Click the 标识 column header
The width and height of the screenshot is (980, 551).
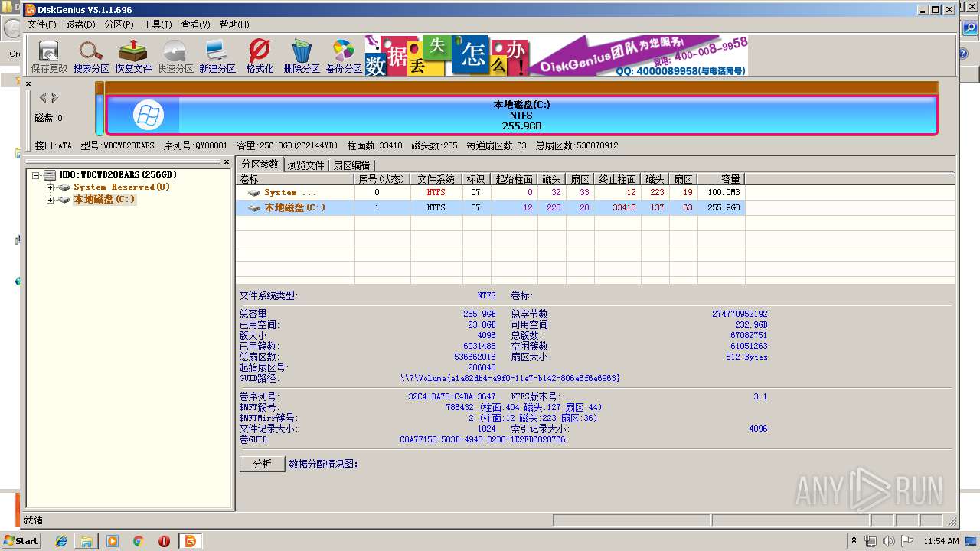pyautogui.click(x=476, y=179)
